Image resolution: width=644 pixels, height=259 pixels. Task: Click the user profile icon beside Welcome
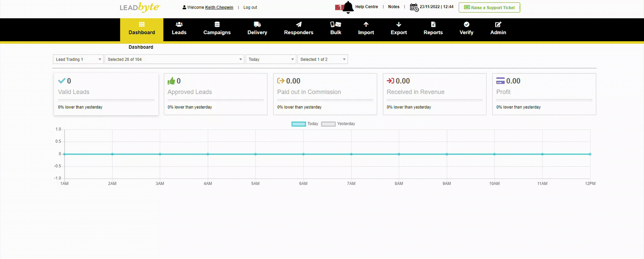pos(184,7)
